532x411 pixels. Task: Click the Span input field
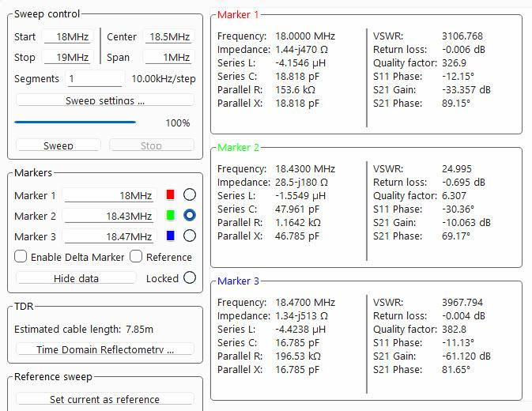169,57
